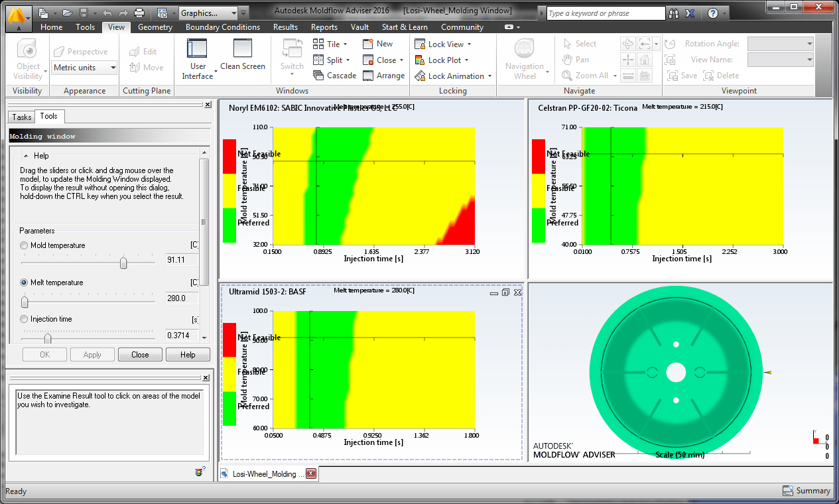Click the Mold temperature slider handle
The image size is (839, 504).
123,263
